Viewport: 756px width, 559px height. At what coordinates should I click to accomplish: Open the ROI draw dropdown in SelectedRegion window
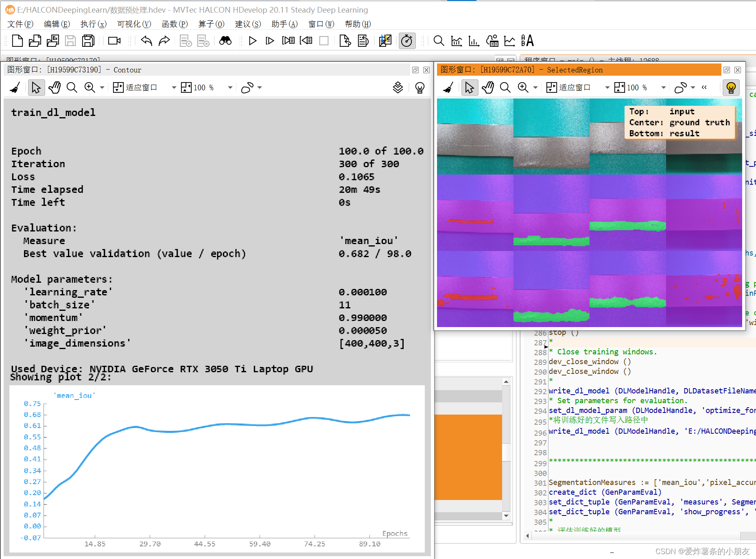coord(693,87)
